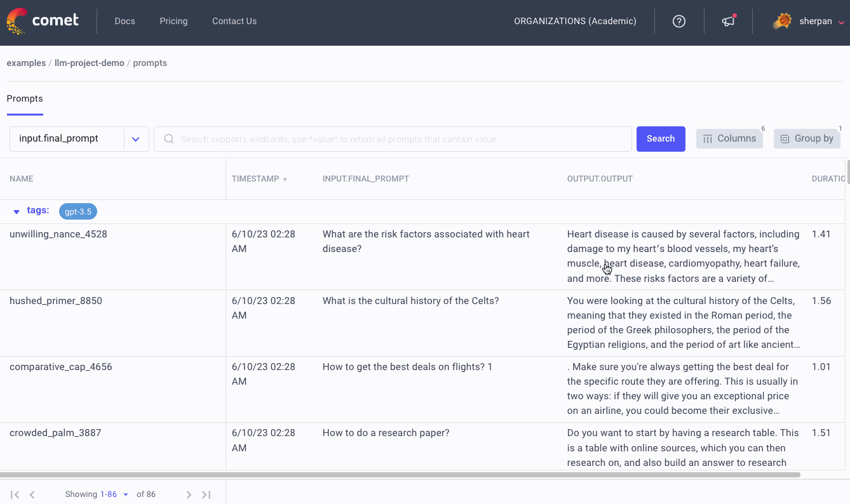Screen dimensions: 850x504
Task: Click the OUTPUT.OUTPUT column header
Action: (x=600, y=179)
